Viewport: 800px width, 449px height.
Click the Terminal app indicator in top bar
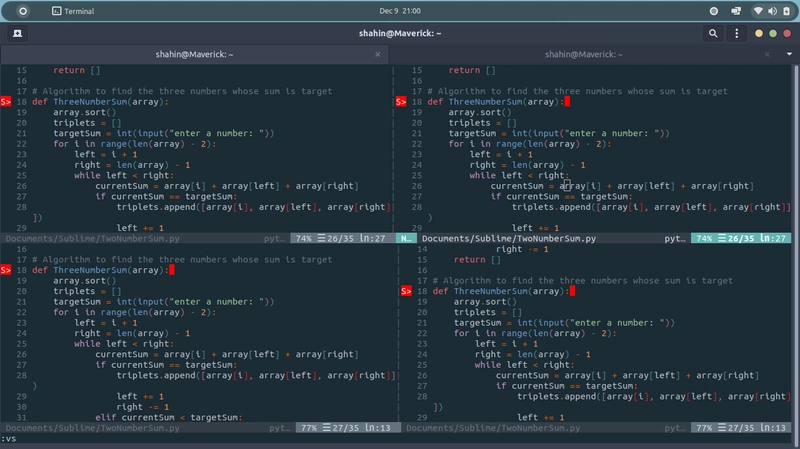pyautogui.click(x=73, y=11)
